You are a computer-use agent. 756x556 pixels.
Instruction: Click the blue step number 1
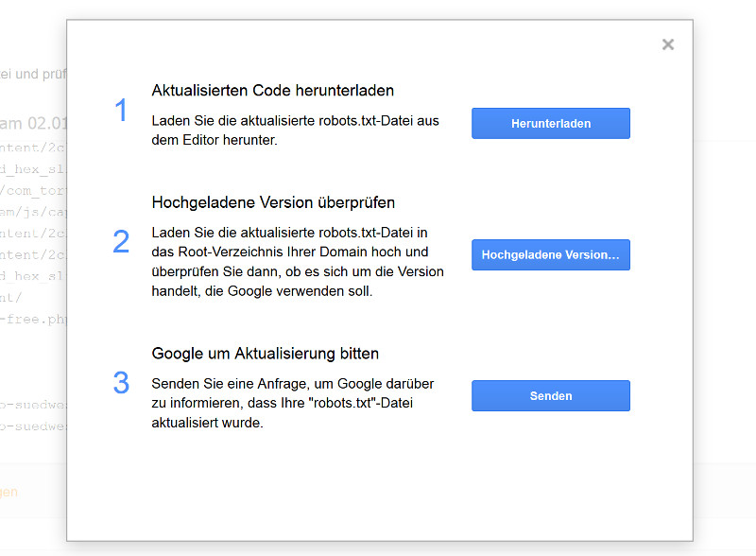tap(121, 111)
